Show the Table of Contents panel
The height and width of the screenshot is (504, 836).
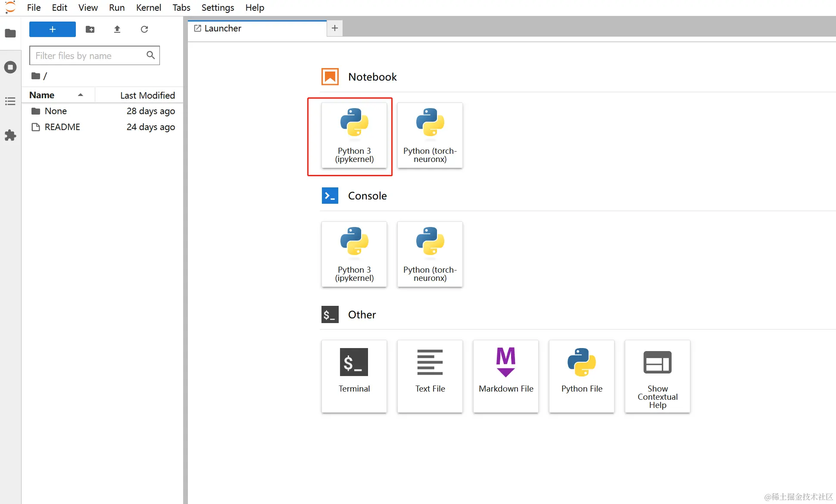point(10,101)
